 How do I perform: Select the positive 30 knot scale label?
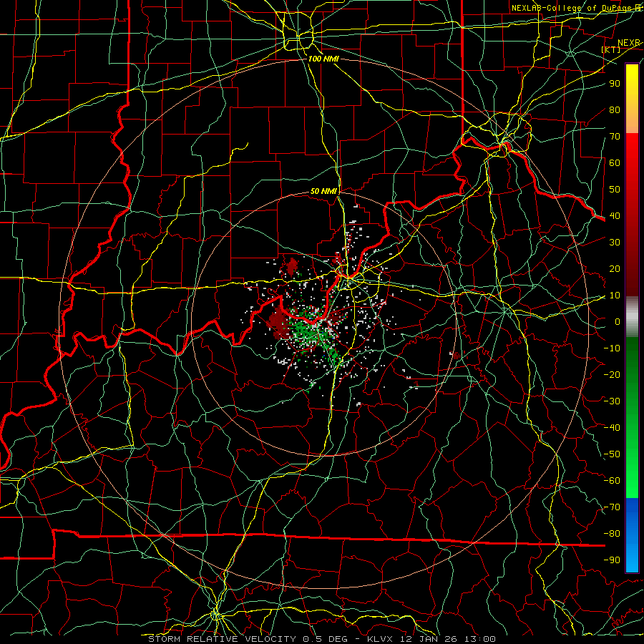click(615, 243)
